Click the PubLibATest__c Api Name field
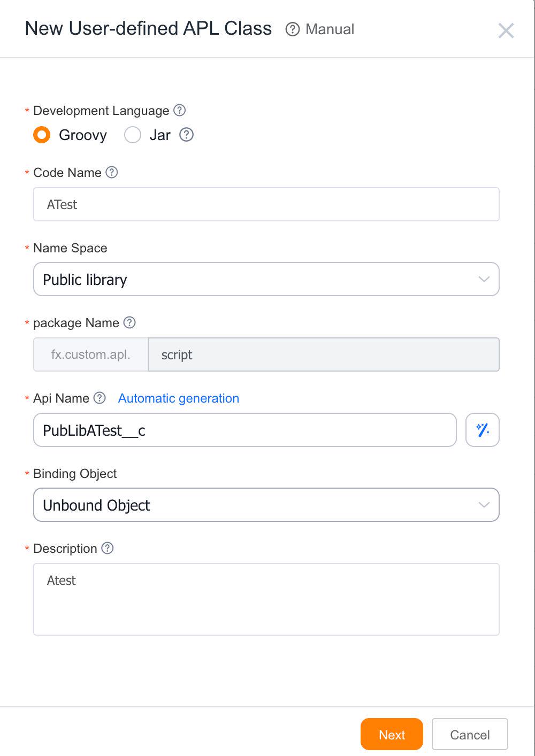 tap(244, 430)
